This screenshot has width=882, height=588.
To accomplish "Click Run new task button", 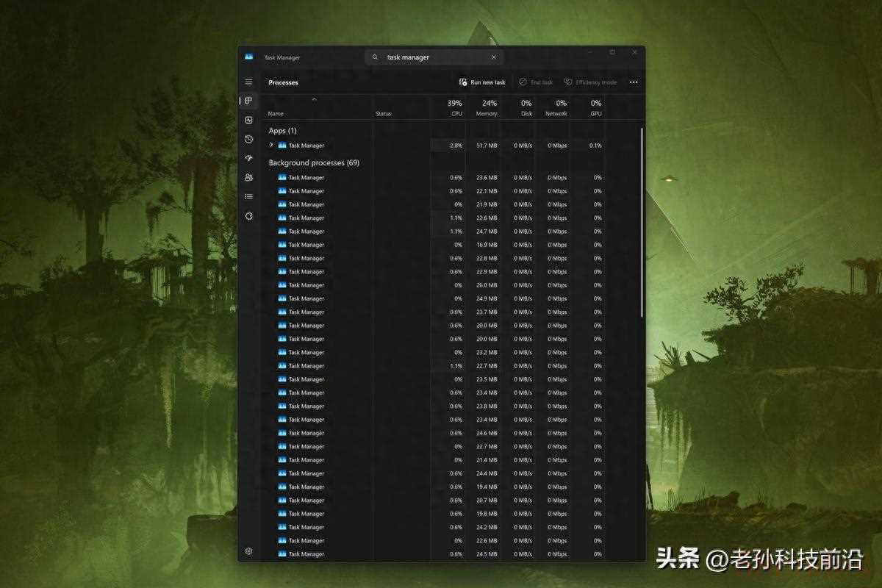I will point(482,82).
